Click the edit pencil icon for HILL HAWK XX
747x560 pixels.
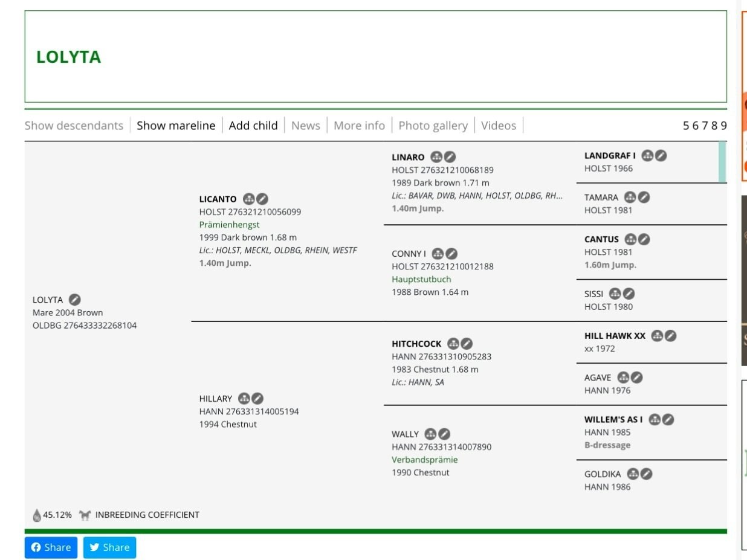click(671, 336)
